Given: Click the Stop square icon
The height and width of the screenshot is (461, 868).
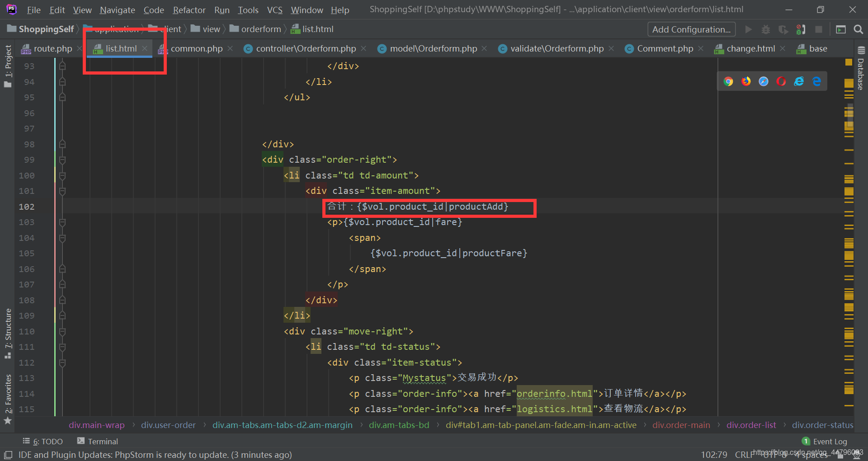Looking at the screenshot, I should pos(818,29).
